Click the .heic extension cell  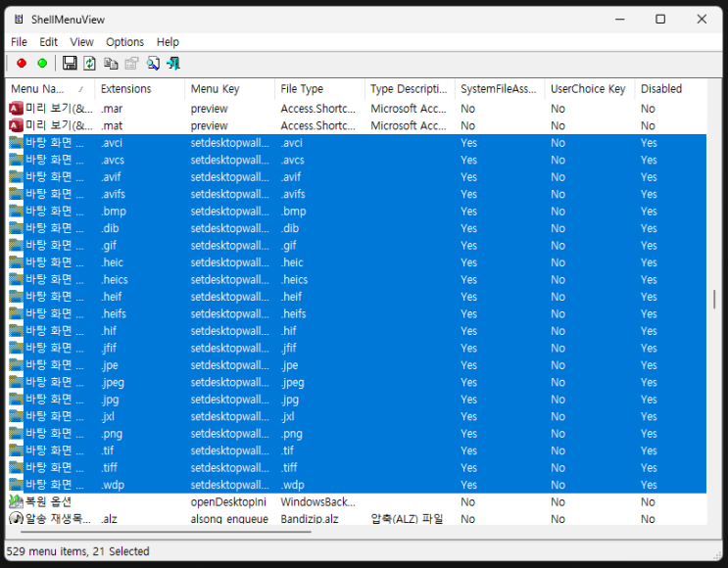[112, 262]
